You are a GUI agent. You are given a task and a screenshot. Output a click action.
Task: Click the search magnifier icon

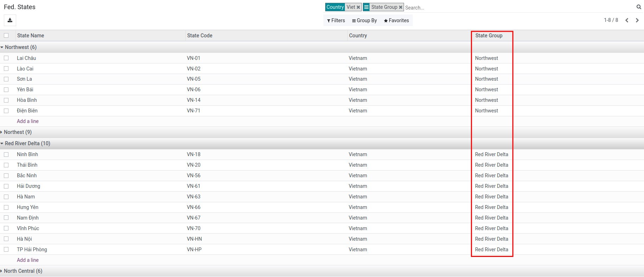coord(638,7)
